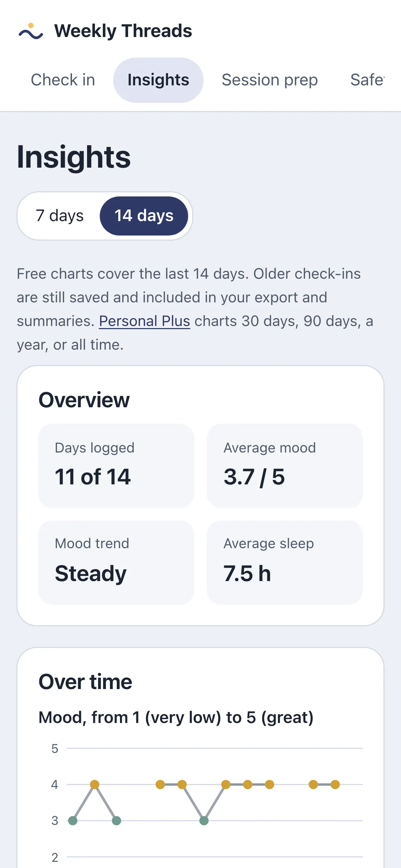Follow the Personal Plus link
The image size is (401, 868).
(144, 321)
